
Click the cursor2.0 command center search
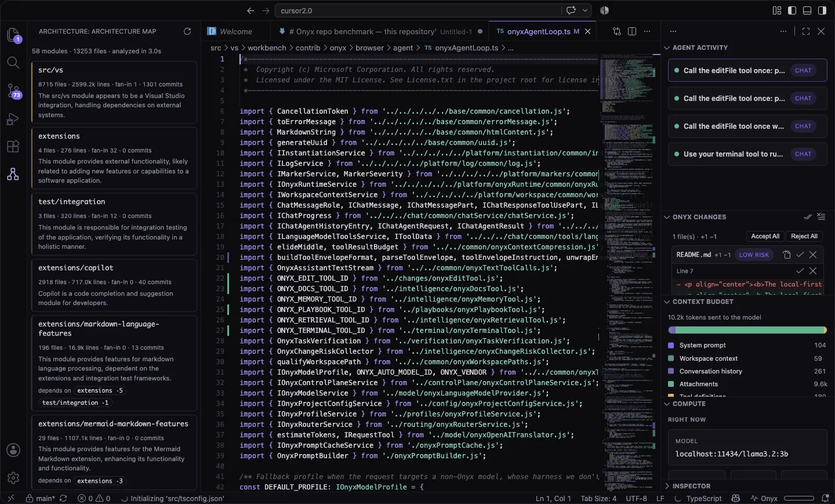tap(419, 10)
